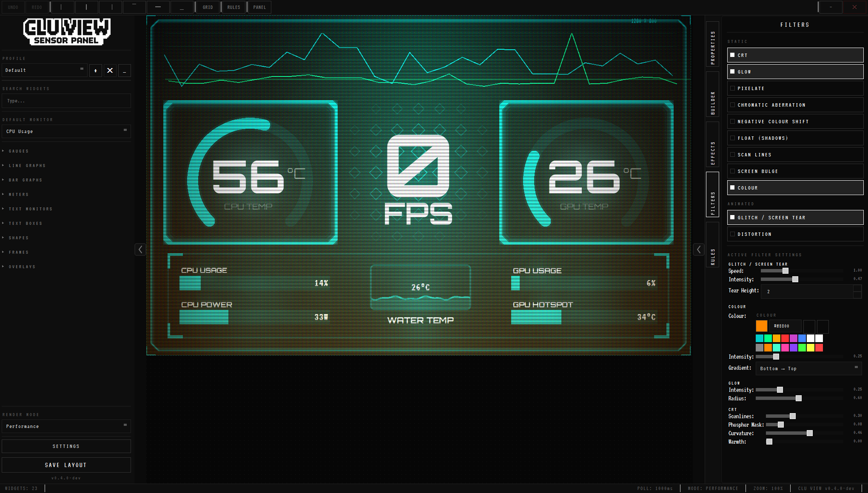The image size is (868, 493).
Task: Open the Render Mode Performance dropdown
Action: coord(66,426)
